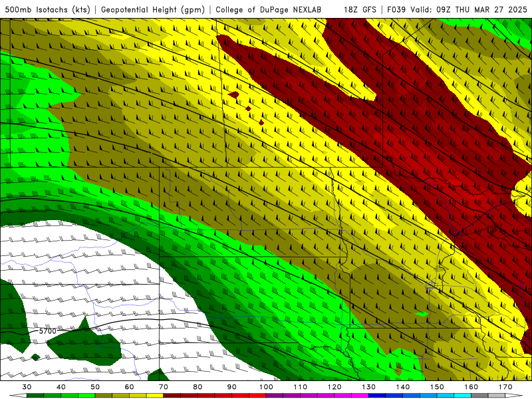Viewport: 532px width, 399px height.
Task: Click the 'Valid: 09Z THU MAR 27 2025' text
Action: (469, 9)
